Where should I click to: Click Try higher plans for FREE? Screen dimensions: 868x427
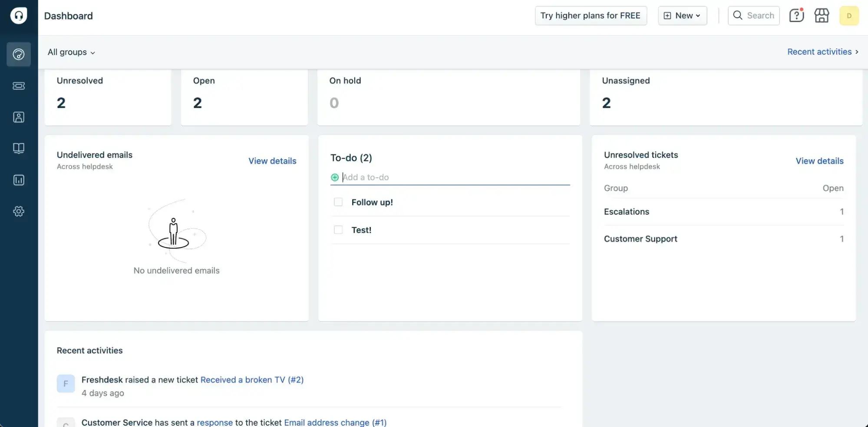click(x=591, y=15)
